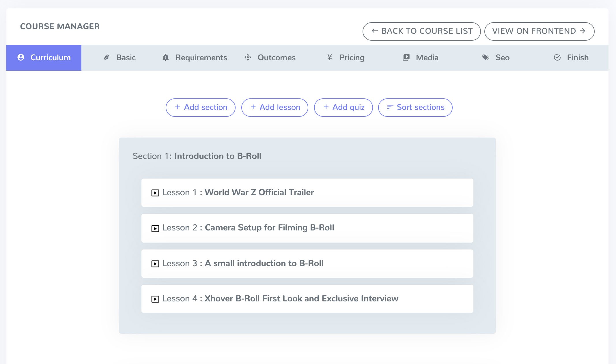Go to the Media tab
The image size is (616, 364).
(x=427, y=58)
